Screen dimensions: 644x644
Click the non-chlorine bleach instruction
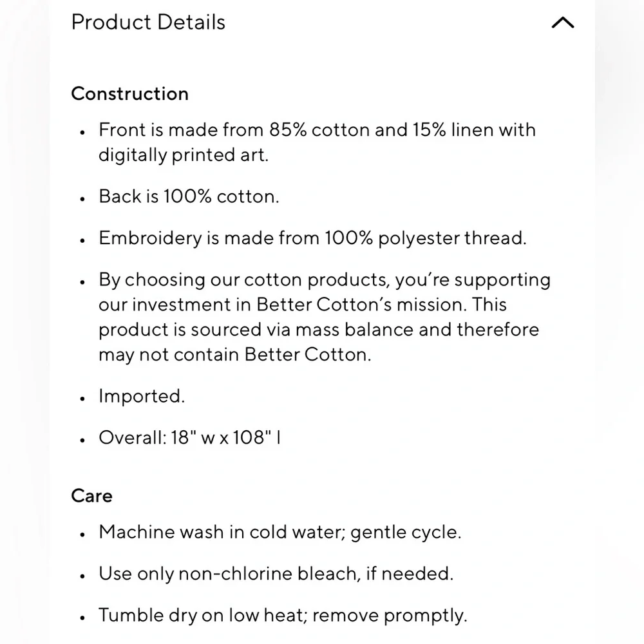point(276,574)
